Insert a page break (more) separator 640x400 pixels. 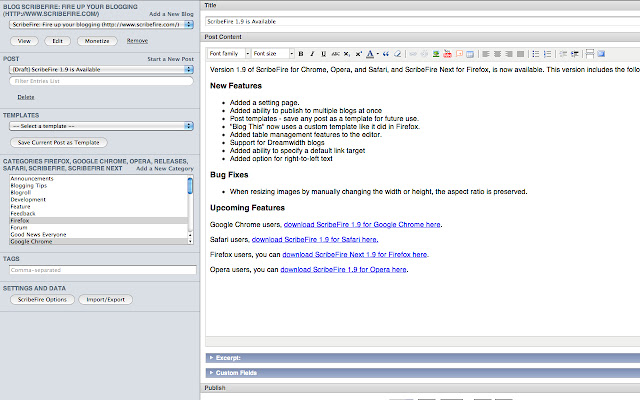click(x=589, y=54)
